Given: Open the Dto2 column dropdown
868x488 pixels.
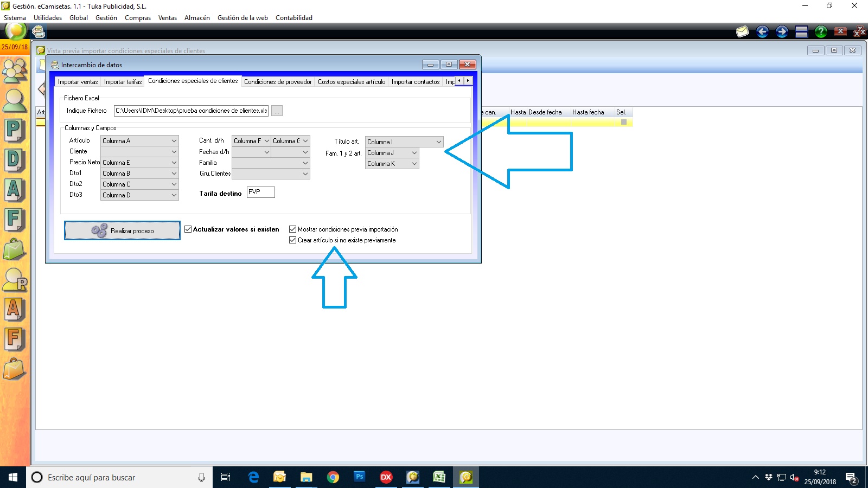Looking at the screenshot, I should [x=139, y=184].
